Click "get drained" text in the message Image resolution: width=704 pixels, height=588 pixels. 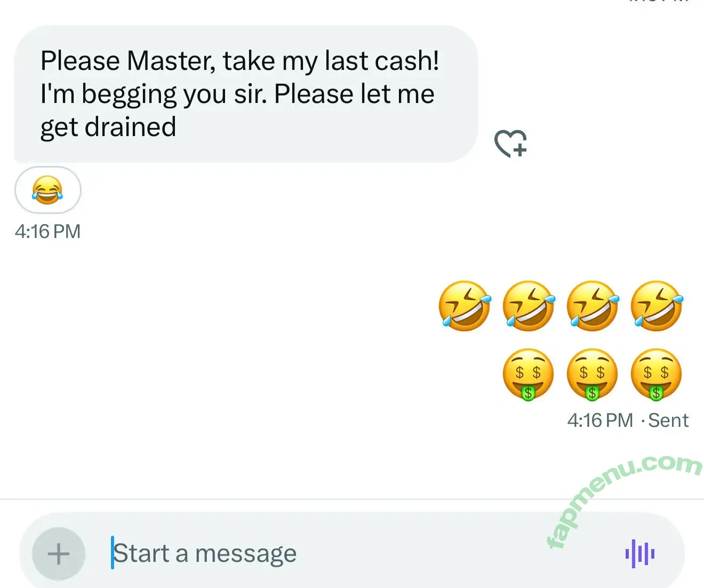[x=108, y=127]
